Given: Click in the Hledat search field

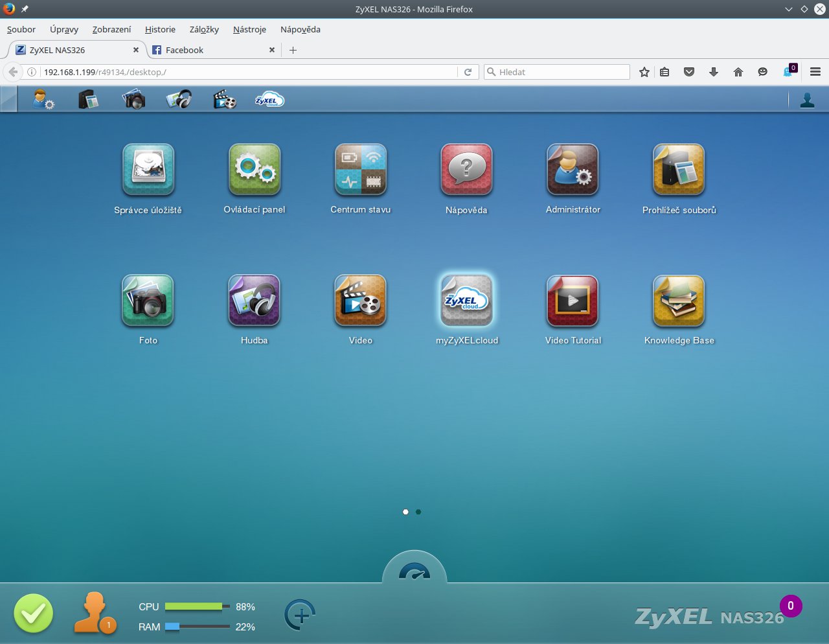Looking at the screenshot, I should point(562,72).
